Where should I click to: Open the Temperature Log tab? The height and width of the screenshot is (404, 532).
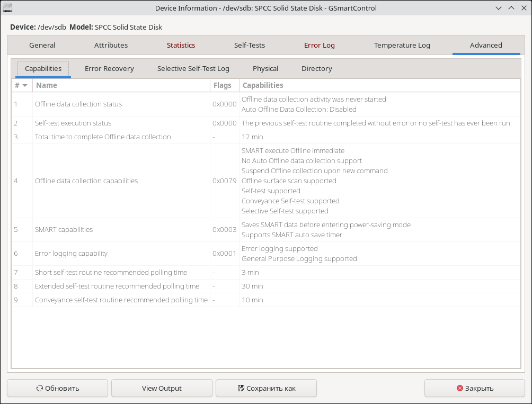[402, 46]
